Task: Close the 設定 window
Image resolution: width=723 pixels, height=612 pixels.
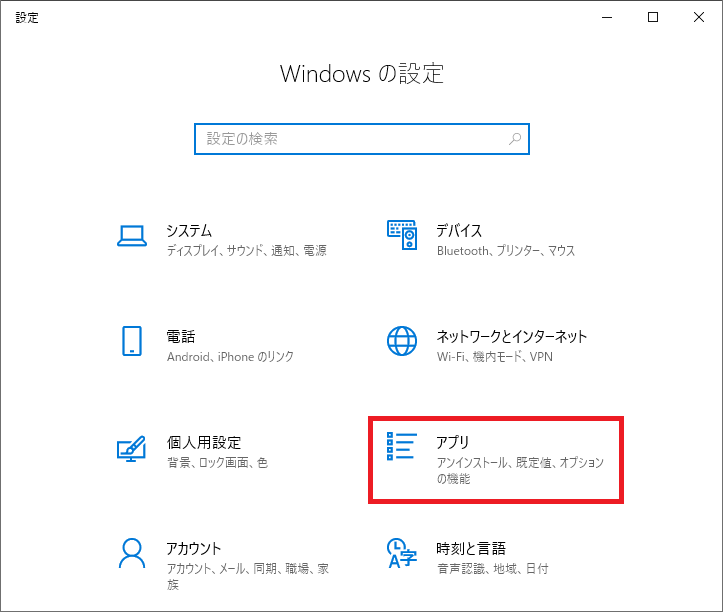Action: click(x=699, y=18)
